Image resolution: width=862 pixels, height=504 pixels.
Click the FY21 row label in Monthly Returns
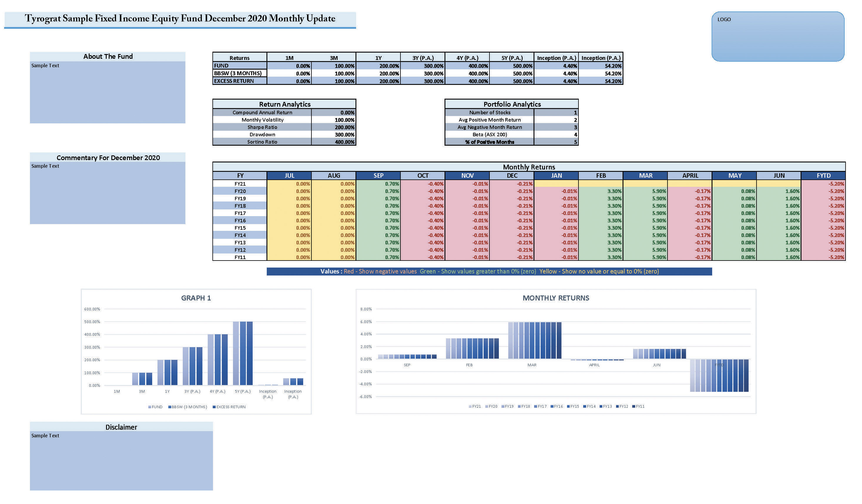(240, 184)
